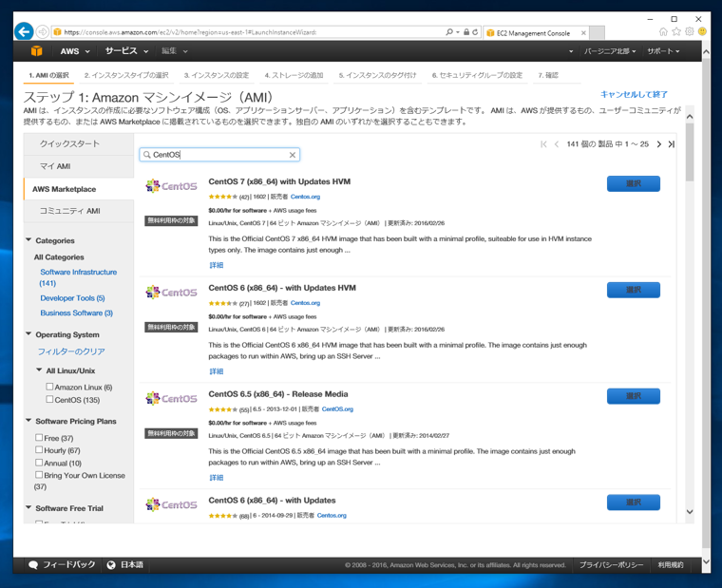Open the サービス dropdown menu
722x588 pixels.
(x=126, y=51)
